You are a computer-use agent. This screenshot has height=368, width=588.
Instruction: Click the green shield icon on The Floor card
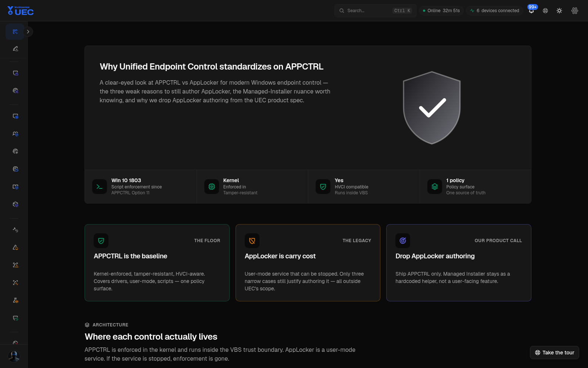[101, 241]
